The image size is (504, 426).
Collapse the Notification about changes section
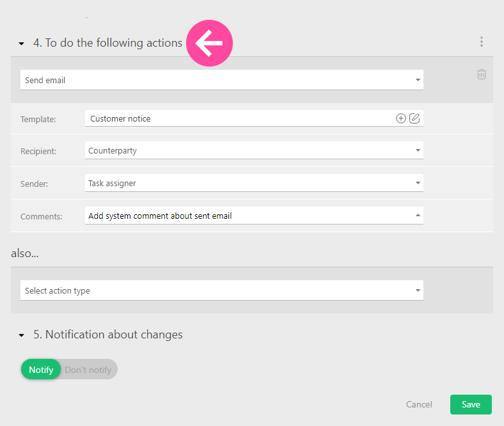pos(22,335)
